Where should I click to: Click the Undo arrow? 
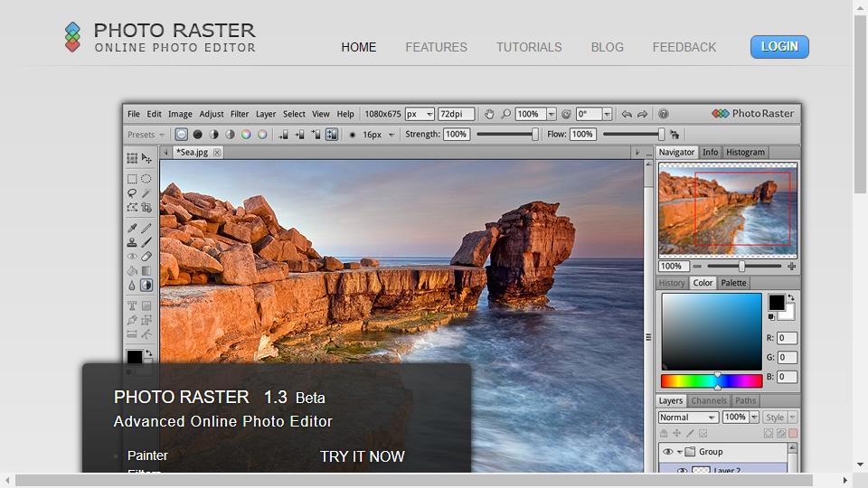[627, 114]
